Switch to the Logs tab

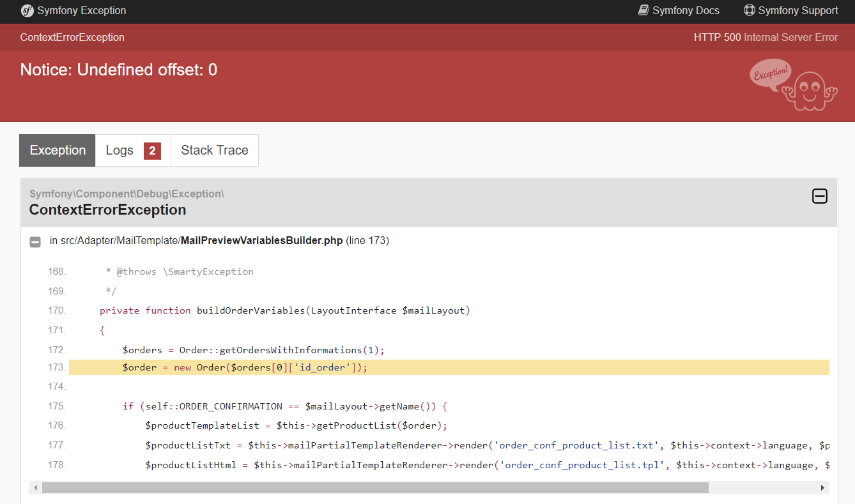[x=133, y=151]
